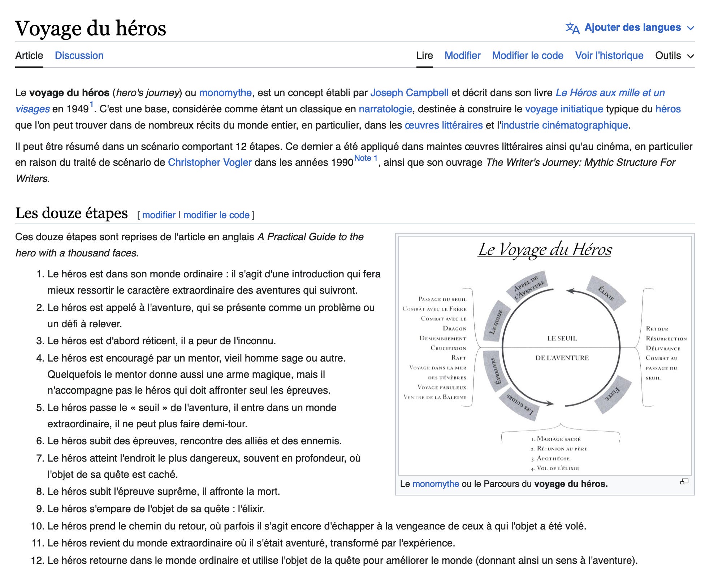This screenshot has width=718, height=588.
Task: Click bold 'voyage du héros' in caption
Action: coord(571,484)
